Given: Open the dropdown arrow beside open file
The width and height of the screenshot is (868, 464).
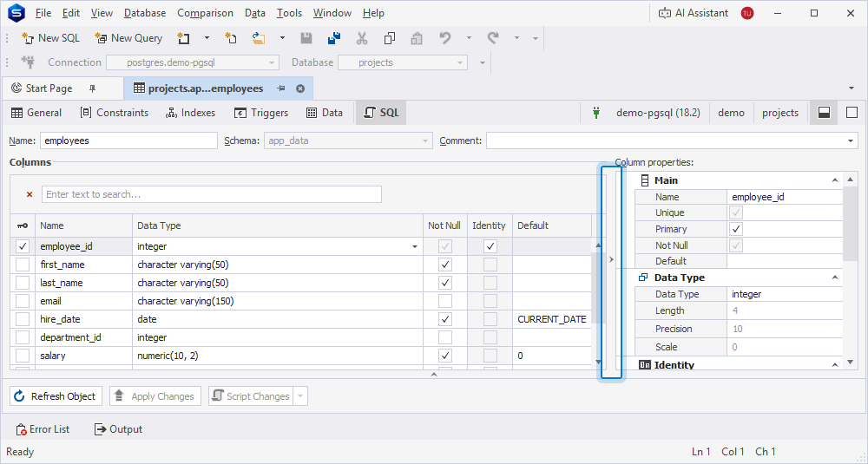Looking at the screenshot, I should tap(282, 38).
